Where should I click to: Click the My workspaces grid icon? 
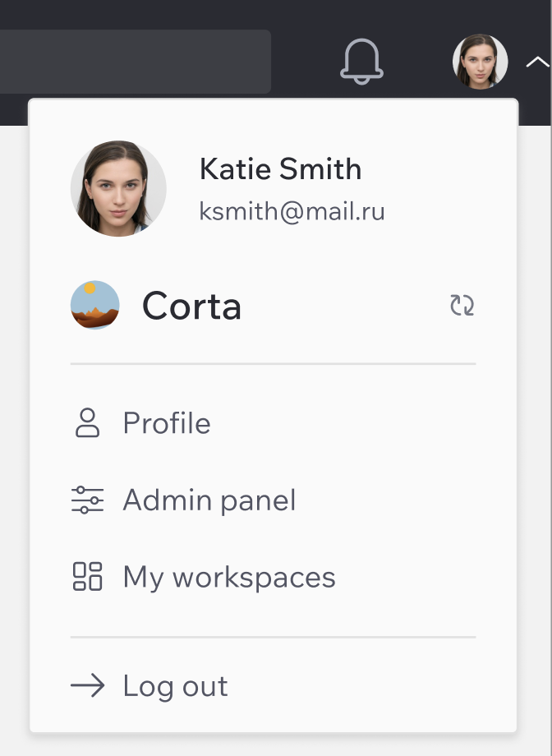pyautogui.click(x=88, y=577)
